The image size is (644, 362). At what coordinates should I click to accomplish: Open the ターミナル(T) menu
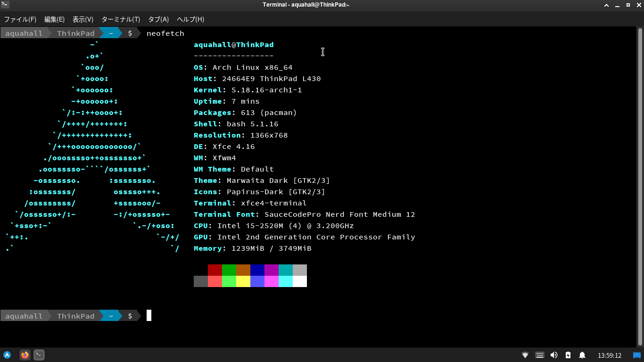[x=121, y=19]
